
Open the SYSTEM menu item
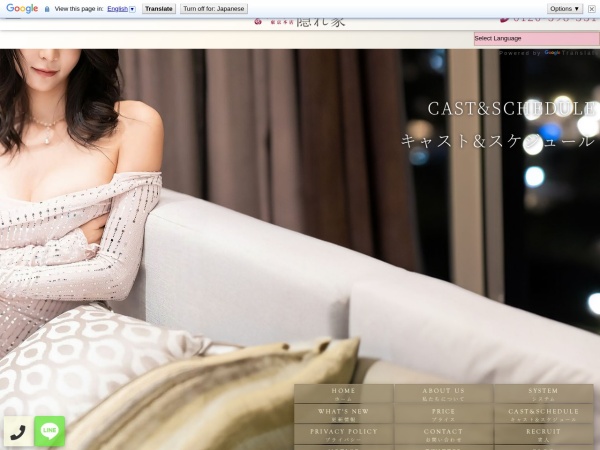point(543,394)
